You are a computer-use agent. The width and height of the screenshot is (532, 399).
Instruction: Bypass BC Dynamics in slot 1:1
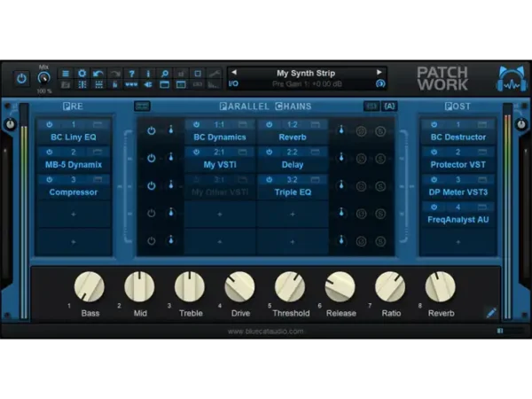pyautogui.click(x=197, y=124)
